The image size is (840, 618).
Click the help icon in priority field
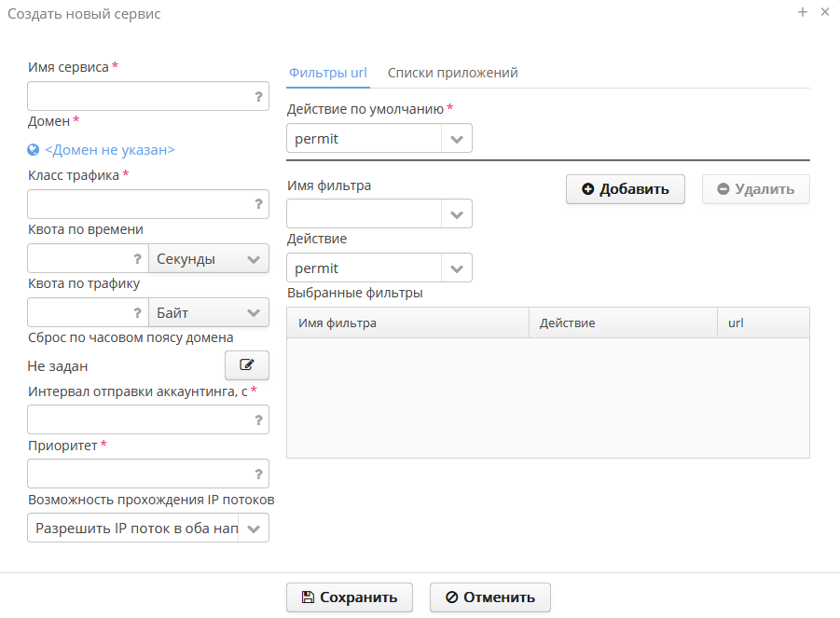pyautogui.click(x=258, y=474)
